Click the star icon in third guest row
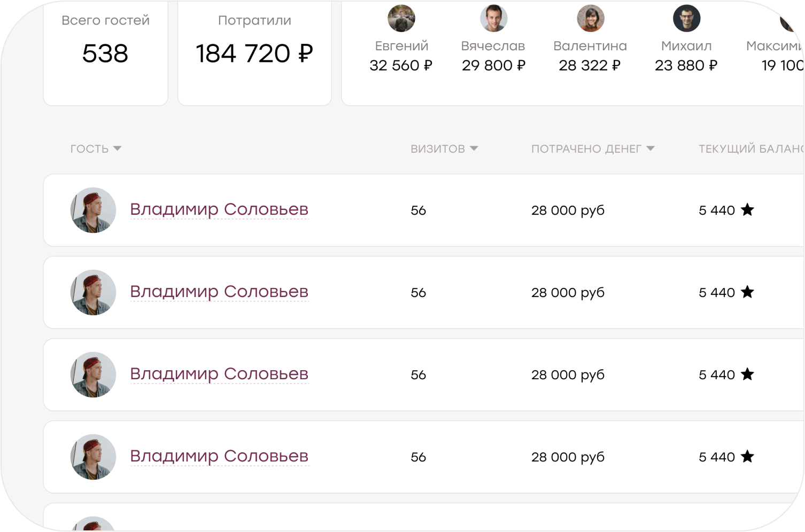This screenshot has height=532, width=805. click(747, 374)
